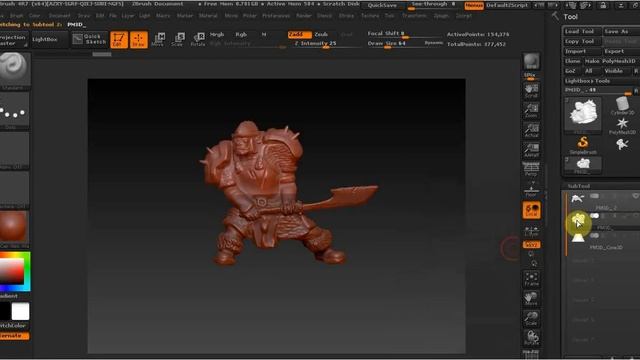Open Quick Sketch
The image size is (640, 360).
[x=89, y=39]
